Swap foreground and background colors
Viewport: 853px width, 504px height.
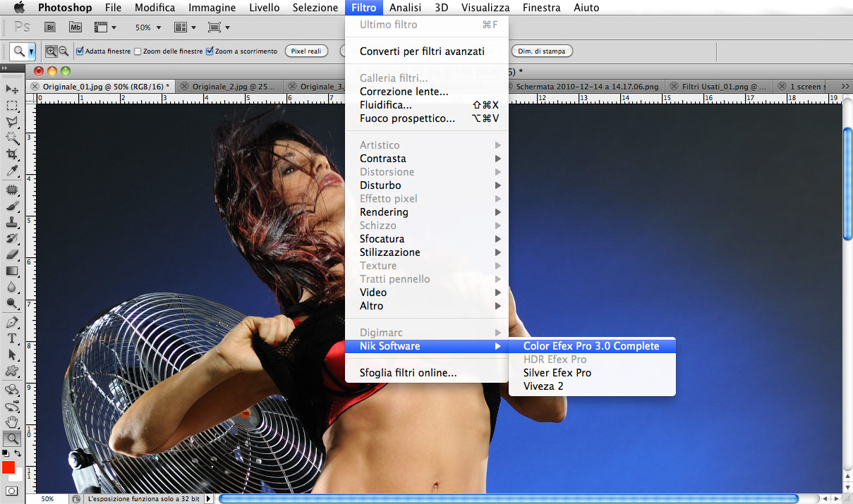click(18, 453)
